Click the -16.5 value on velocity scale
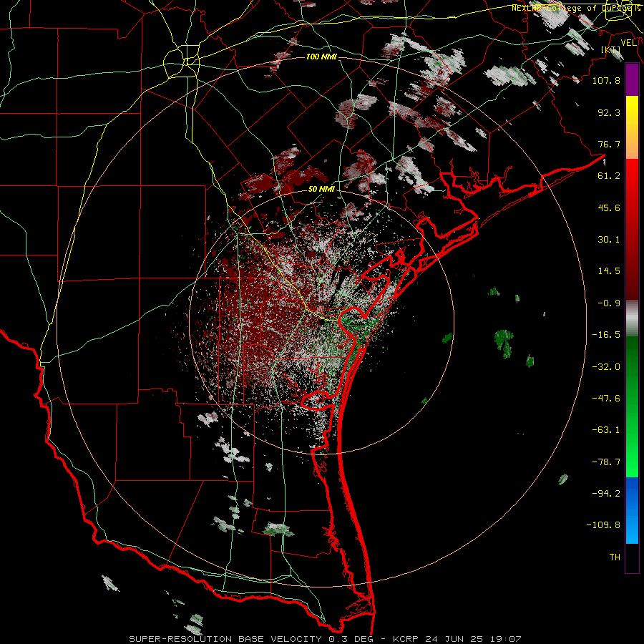The height and width of the screenshot is (644, 644). [x=606, y=335]
